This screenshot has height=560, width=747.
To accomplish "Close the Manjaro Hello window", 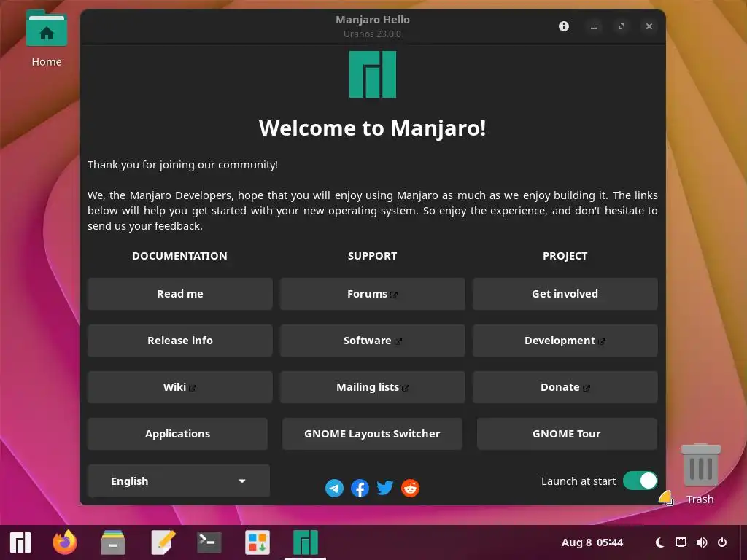I will click(649, 27).
